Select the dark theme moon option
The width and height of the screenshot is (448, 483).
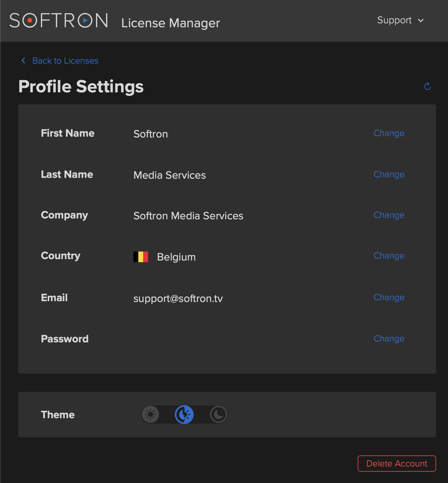218,415
